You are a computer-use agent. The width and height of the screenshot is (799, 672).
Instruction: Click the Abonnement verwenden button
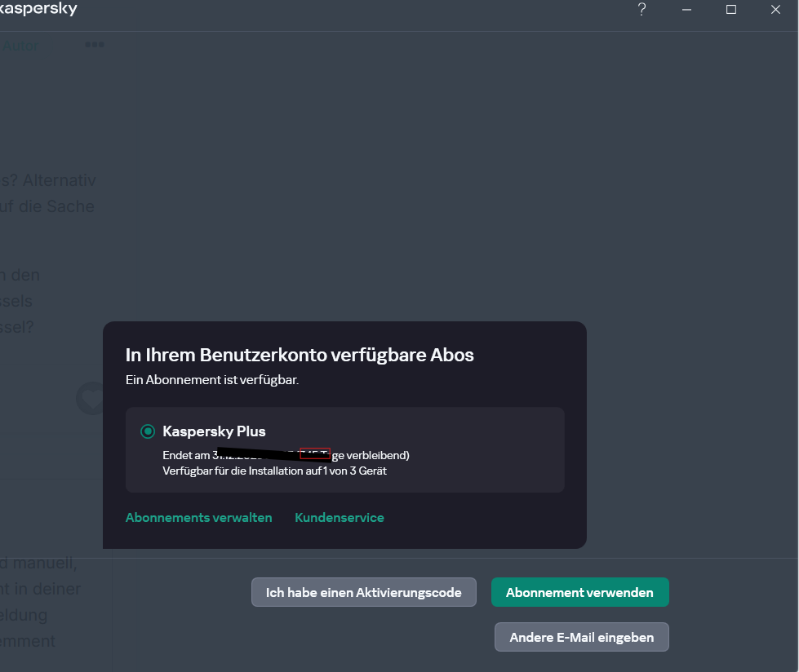click(580, 592)
